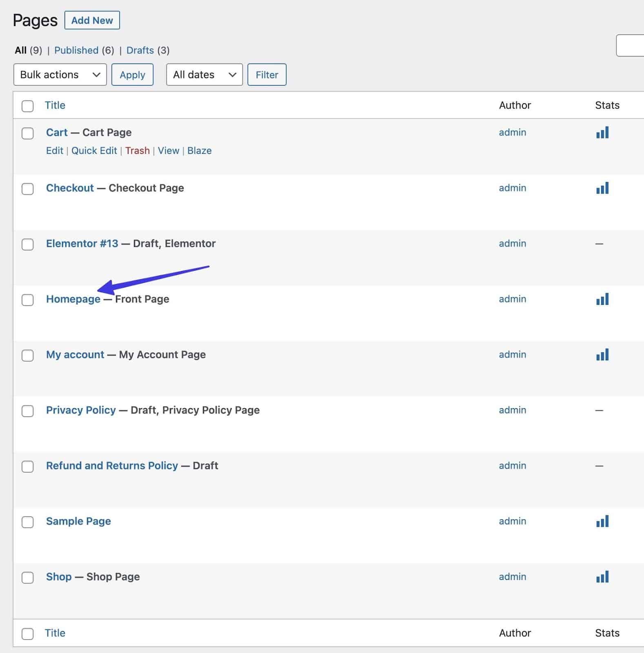644x653 pixels.
Task: Click stats bar icon for My account
Action: [x=602, y=355]
